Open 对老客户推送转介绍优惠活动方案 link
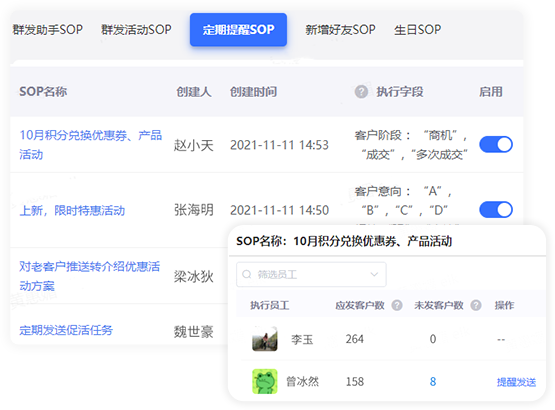The image size is (555, 410). pyautogui.click(x=90, y=276)
